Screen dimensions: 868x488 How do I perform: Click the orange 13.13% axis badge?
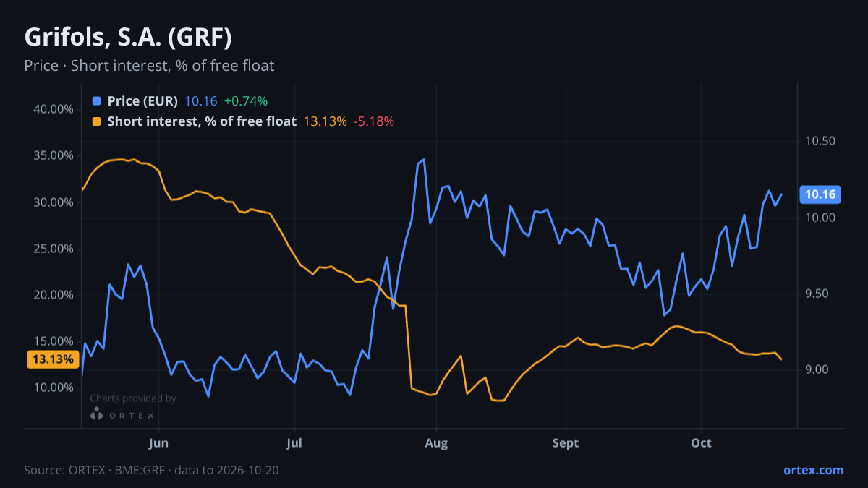pyautogui.click(x=53, y=359)
